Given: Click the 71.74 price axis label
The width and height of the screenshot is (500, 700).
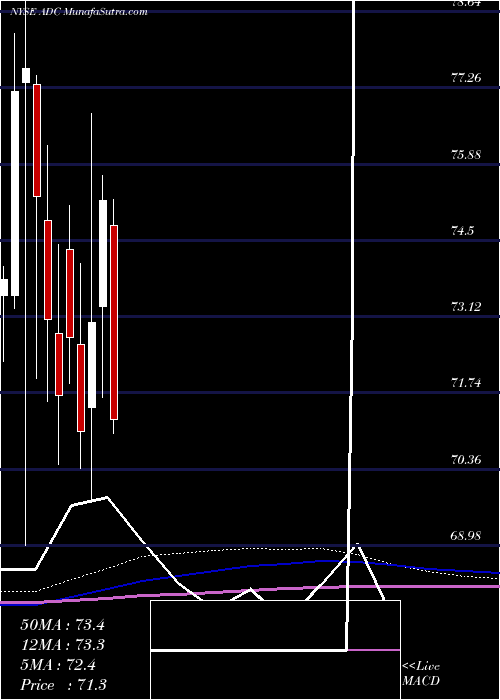Looking at the screenshot, I should pyautogui.click(x=467, y=383).
